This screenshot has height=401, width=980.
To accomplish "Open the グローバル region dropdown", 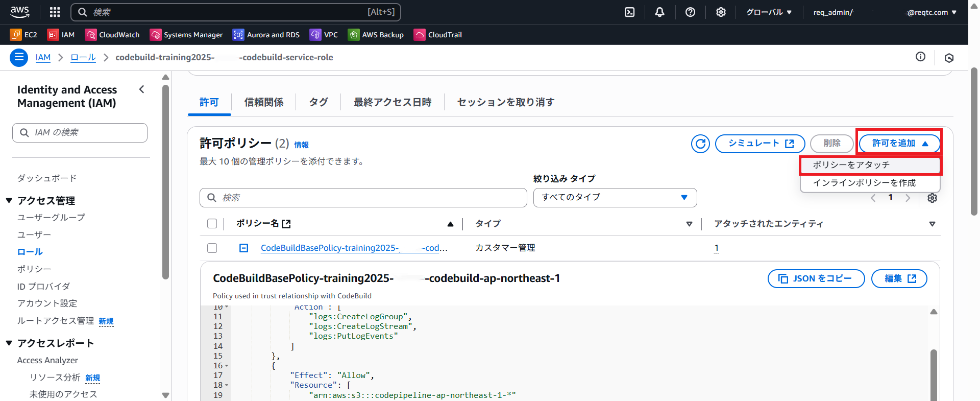I will click(x=769, y=12).
